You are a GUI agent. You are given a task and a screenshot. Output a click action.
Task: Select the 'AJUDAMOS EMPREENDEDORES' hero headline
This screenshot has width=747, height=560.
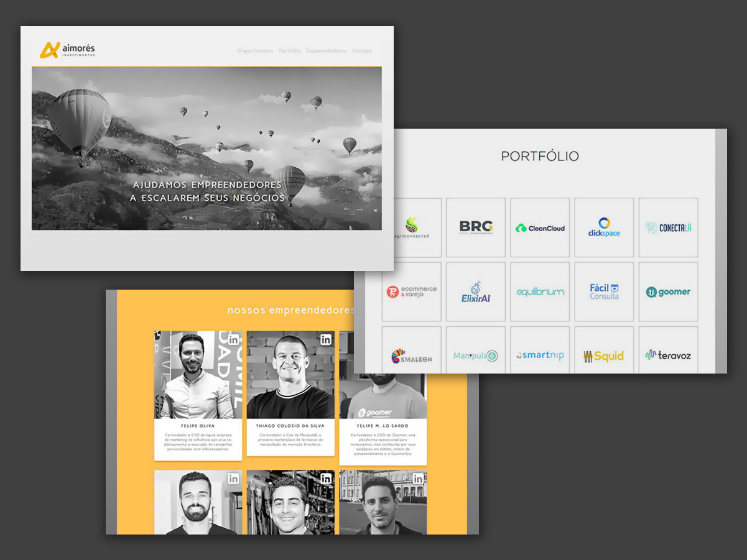(207, 185)
